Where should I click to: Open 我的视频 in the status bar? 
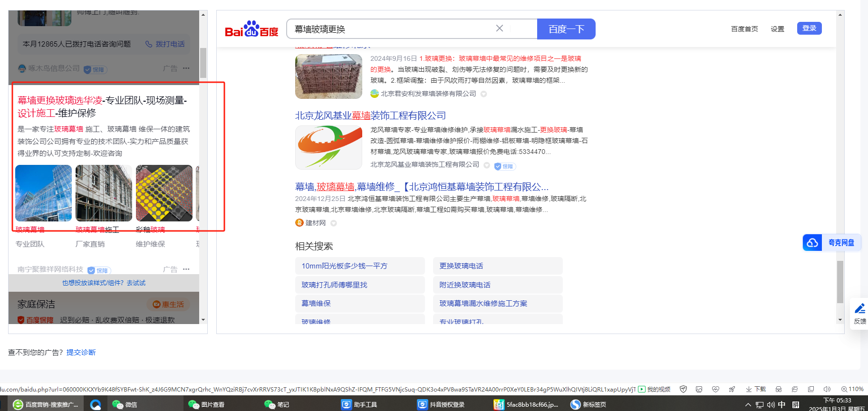pyautogui.click(x=654, y=389)
